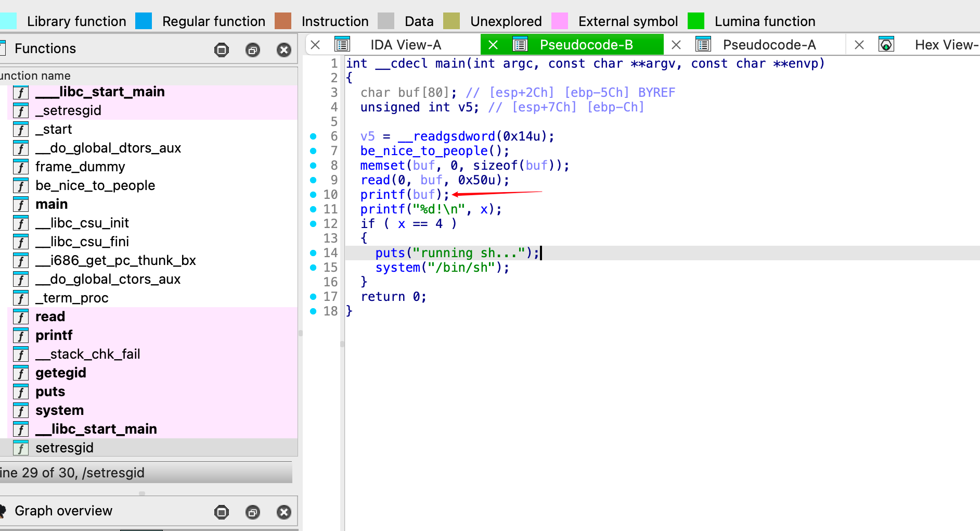
Task: Switch to the Pseudocode-A tab
Action: pos(769,45)
